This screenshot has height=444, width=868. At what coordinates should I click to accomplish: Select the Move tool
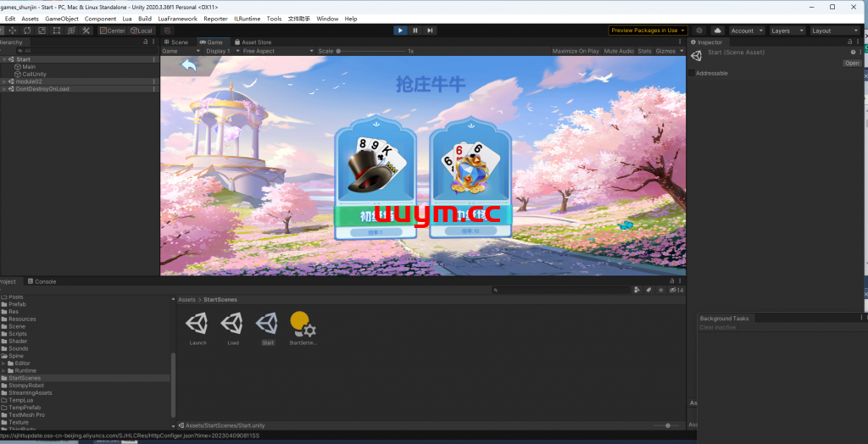point(13,31)
